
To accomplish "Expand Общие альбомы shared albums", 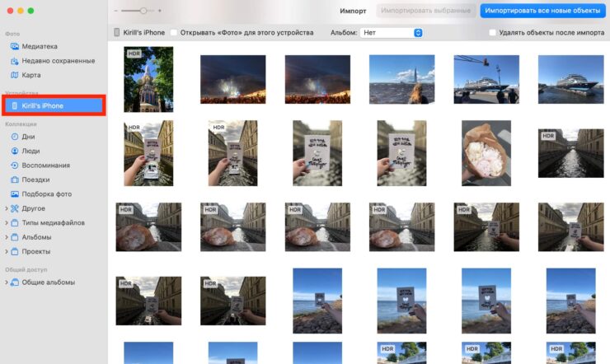I will click(7, 282).
